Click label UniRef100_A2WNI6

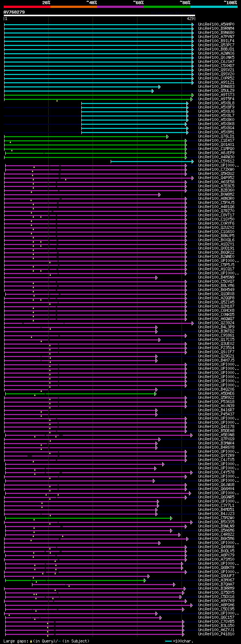(216, 54)
